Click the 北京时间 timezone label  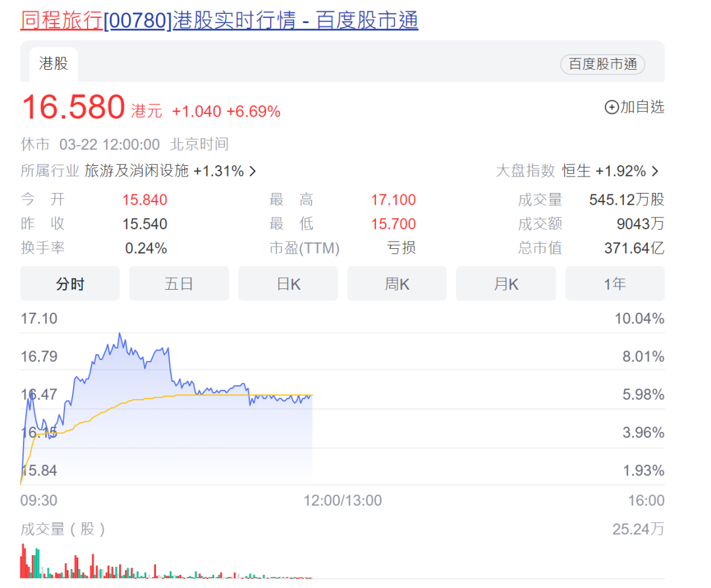point(199,144)
